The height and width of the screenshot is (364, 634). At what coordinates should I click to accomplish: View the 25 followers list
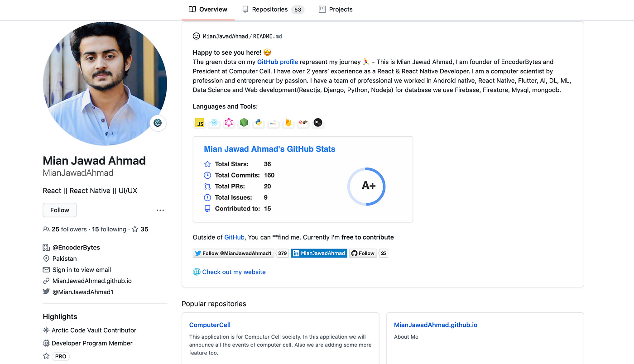click(x=69, y=229)
